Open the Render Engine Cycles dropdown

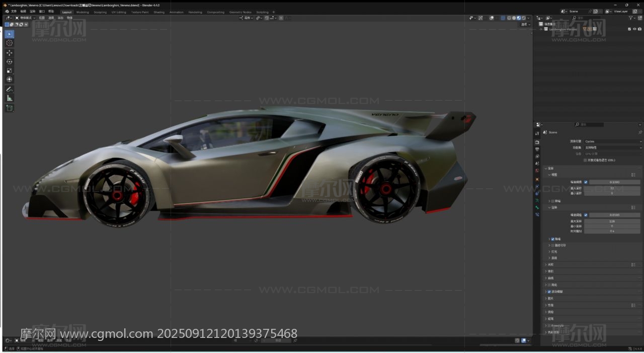tap(613, 141)
